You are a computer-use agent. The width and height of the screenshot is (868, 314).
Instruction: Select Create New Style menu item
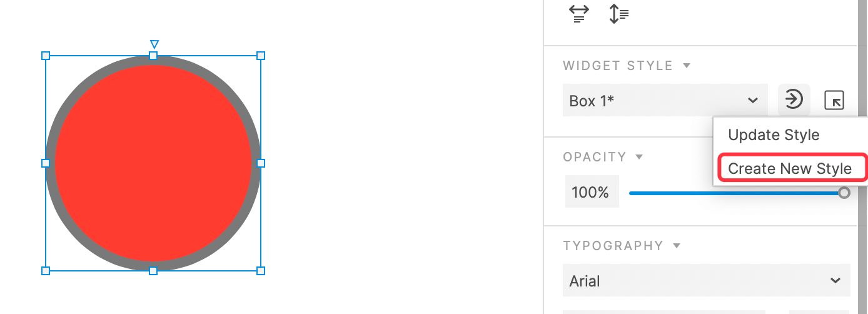click(790, 168)
